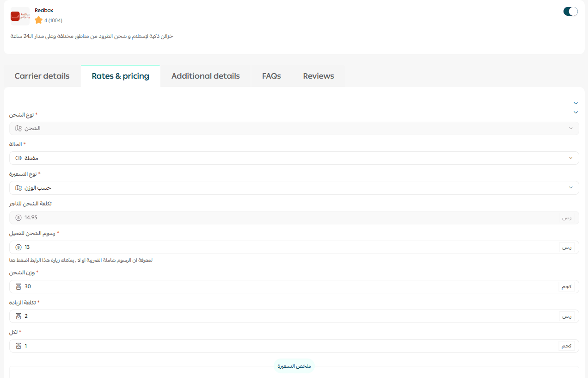Collapse section using the top chevron arrow

click(576, 103)
